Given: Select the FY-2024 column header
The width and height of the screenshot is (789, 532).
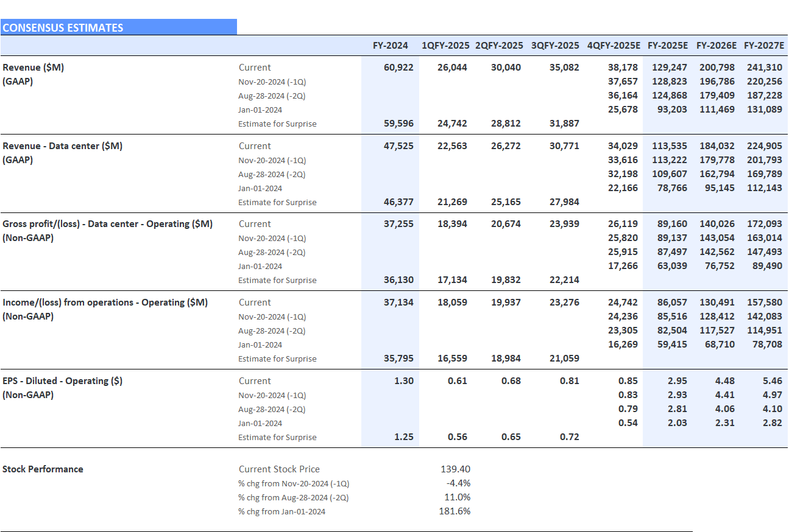Looking at the screenshot, I should point(391,46).
